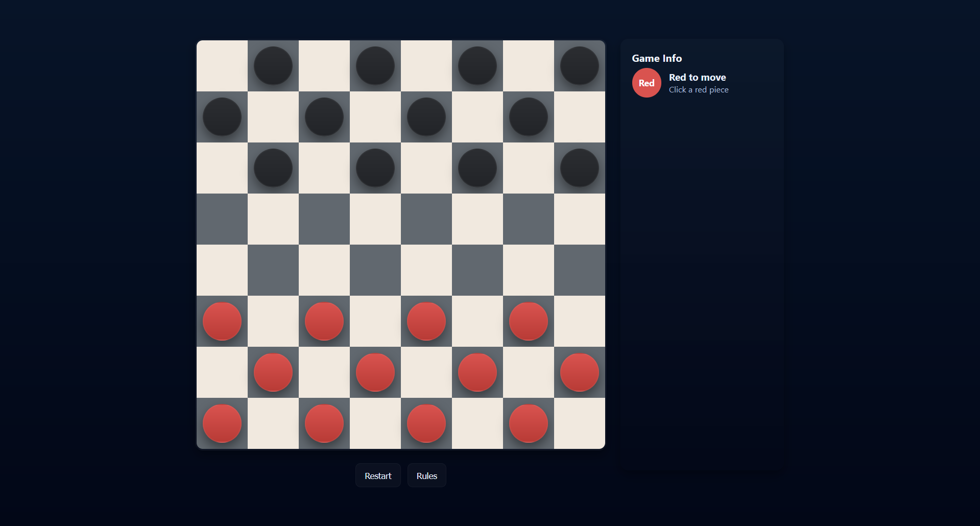Click leftmost empty dark square in fourth row
This screenshot has width=980, height=526.
coord(222,219)
